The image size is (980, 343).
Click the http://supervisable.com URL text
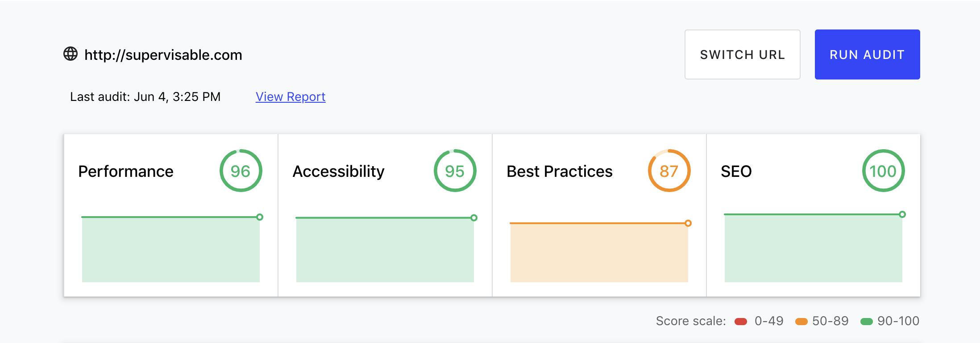163,55
